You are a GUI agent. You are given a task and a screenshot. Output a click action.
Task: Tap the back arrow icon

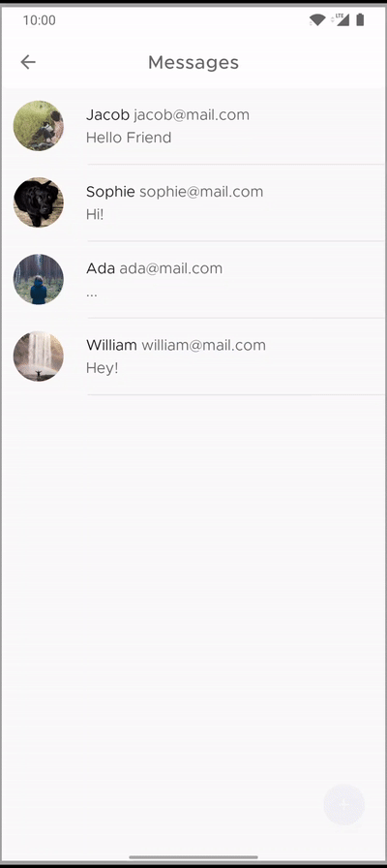[x=28, y=62]
